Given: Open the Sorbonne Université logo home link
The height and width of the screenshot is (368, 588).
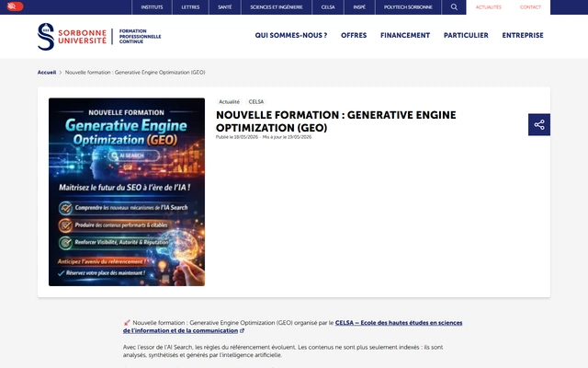Looking at the screenshot, I should coord(72,37).
